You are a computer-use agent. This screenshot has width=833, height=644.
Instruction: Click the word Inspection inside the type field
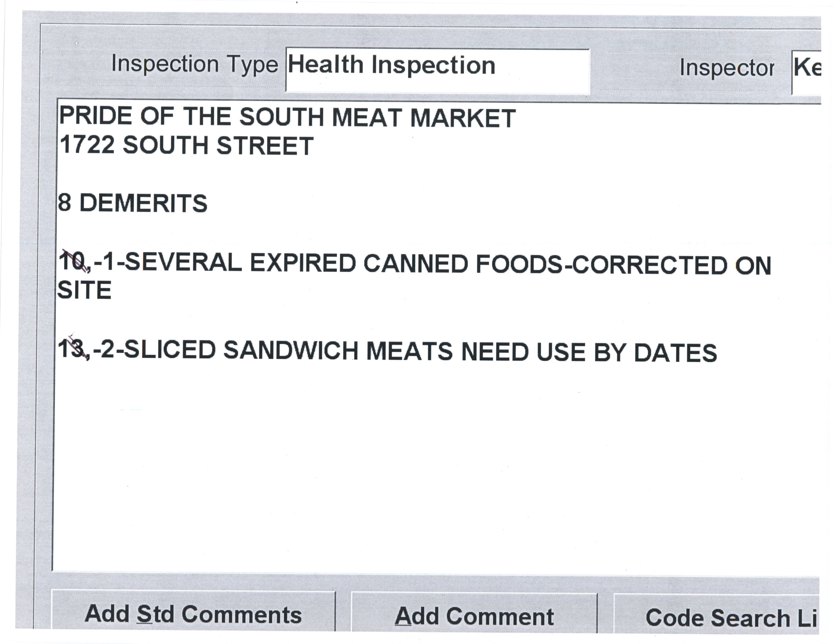click(x=433, y=65)
